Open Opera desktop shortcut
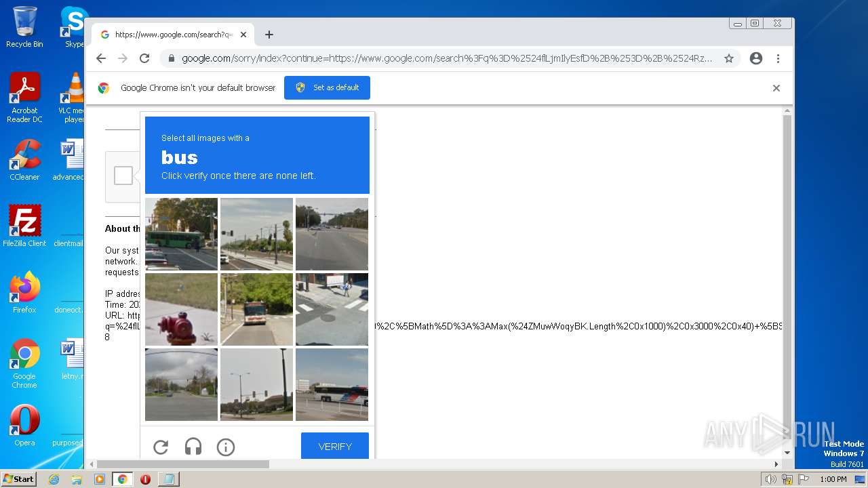868x488 pixels. point(24,426)
